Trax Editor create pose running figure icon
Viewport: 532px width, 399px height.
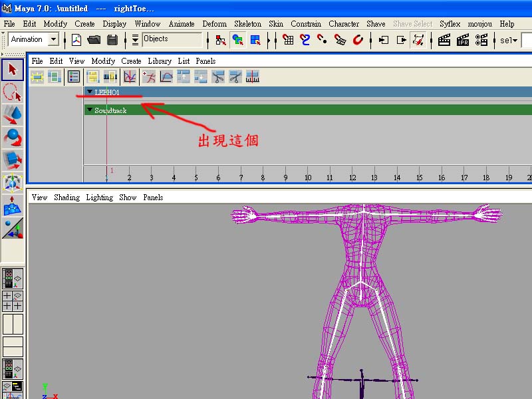point(148,77)
